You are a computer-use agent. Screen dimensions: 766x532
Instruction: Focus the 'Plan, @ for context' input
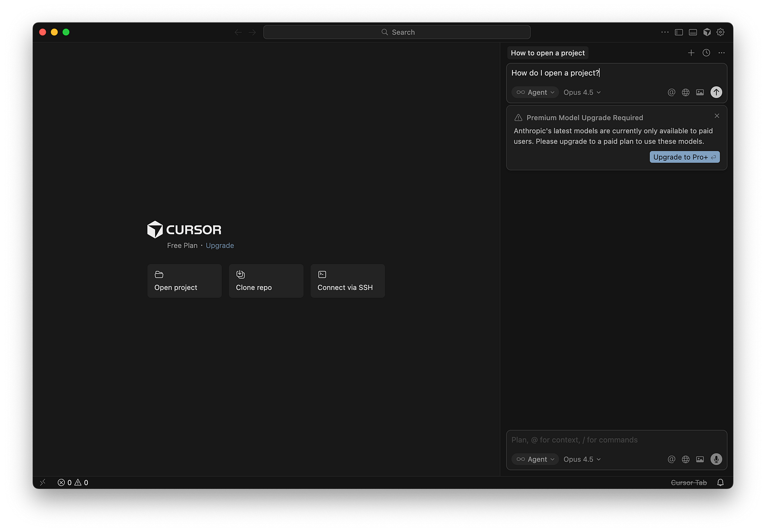pos(617,440)
